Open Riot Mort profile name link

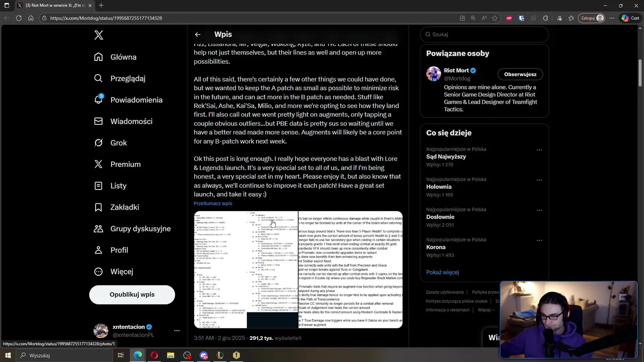456,70
